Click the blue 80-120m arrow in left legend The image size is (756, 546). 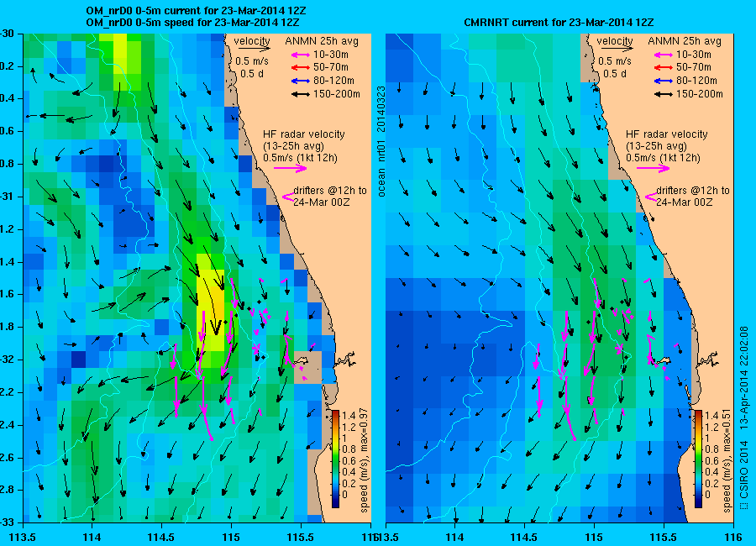(x=301, y=81)
